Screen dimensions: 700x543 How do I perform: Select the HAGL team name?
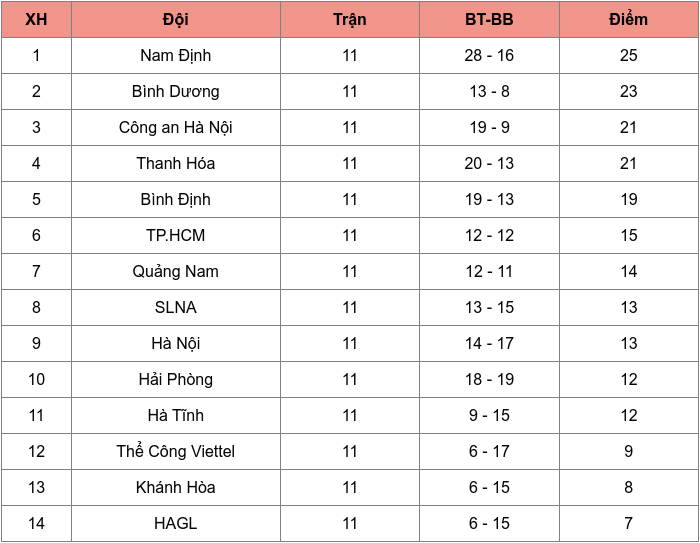tap(176, 523)
